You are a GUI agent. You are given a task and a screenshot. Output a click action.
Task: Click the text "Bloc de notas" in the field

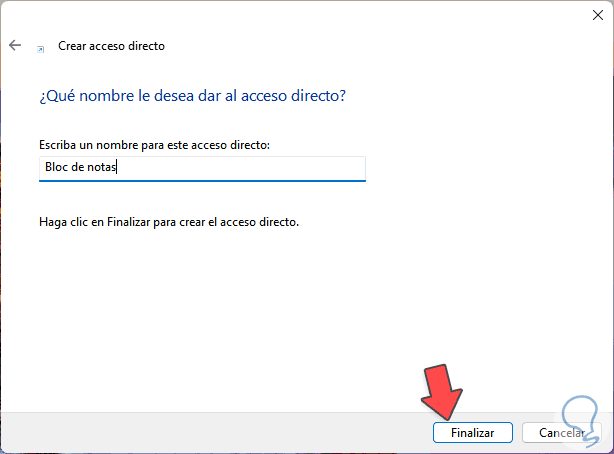[x=81, y=168]
